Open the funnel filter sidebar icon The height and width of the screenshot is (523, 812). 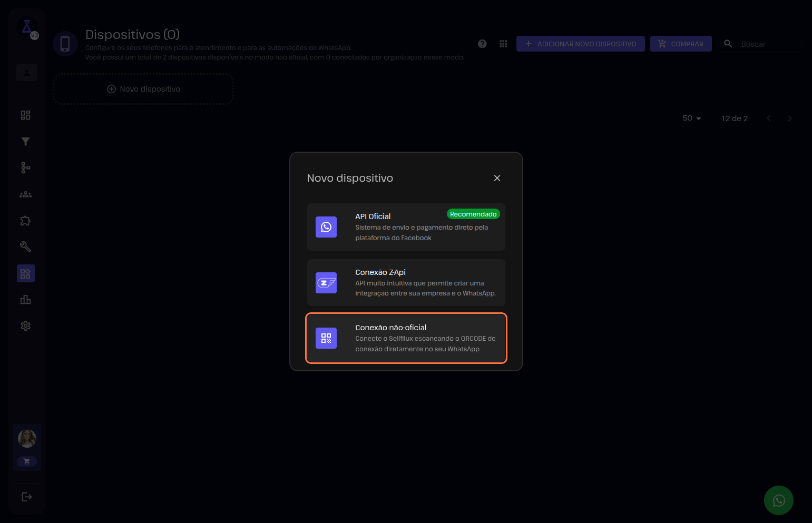click(x=25, y=141)
